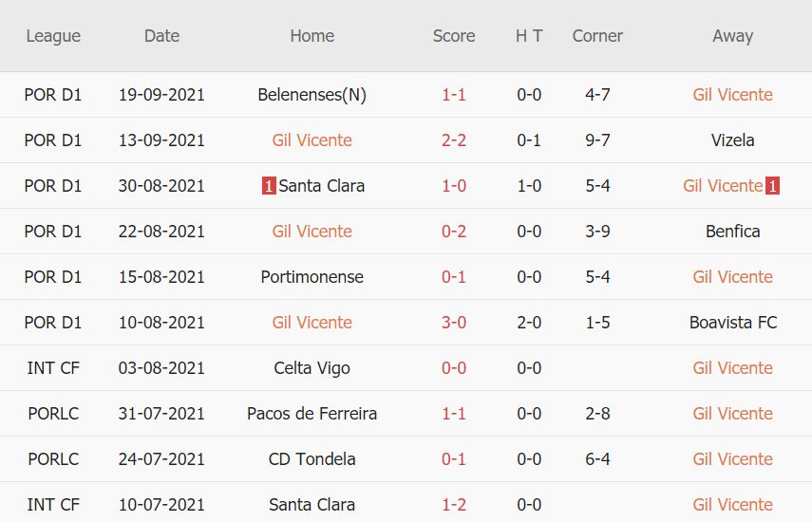The image size is (812, 522).
Task: Select the Boavista FC team link
Action: (x=732, y=323)
